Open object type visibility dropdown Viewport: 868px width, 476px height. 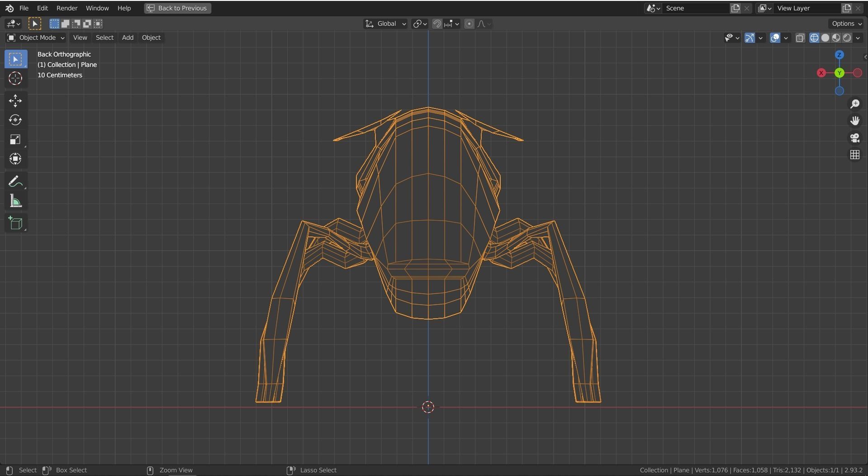tap(732, 38)
